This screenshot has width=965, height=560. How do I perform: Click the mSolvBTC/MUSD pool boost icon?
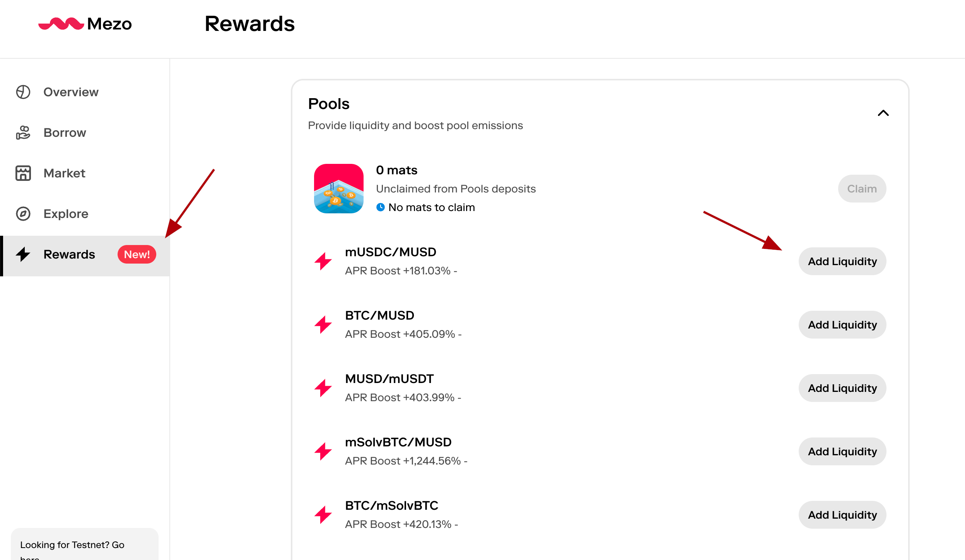click(x=323, y=451)
